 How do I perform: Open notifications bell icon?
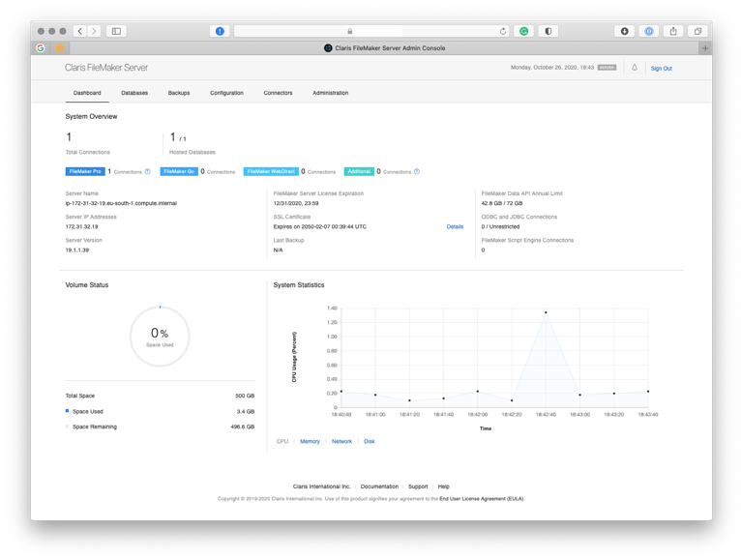click(635, 68)
